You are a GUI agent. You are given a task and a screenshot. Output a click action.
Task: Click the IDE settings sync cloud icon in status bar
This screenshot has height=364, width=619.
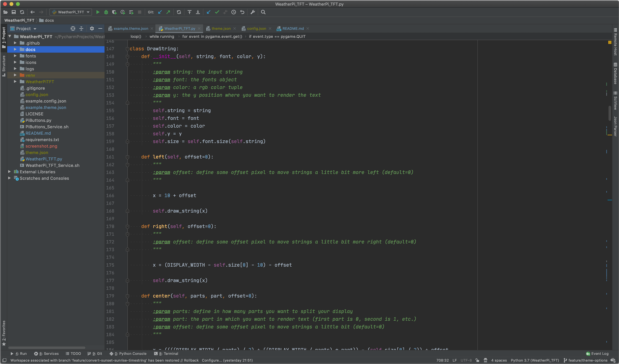click(x=613, y=360)
